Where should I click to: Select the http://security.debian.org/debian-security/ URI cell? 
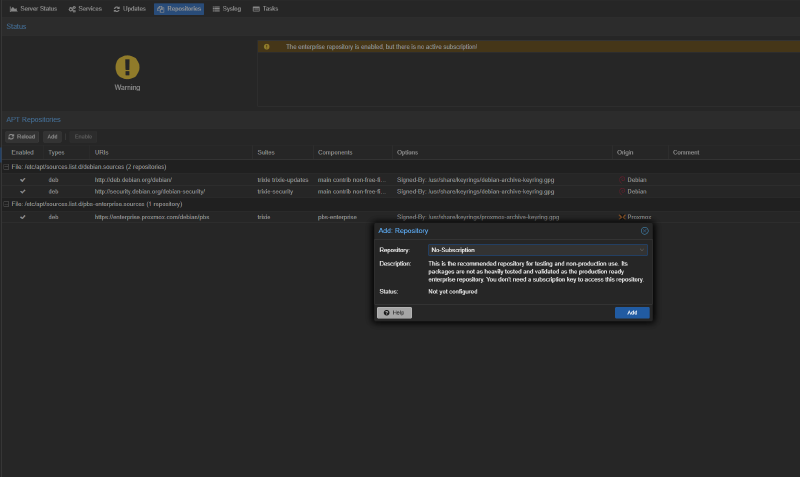pos(149,191)
